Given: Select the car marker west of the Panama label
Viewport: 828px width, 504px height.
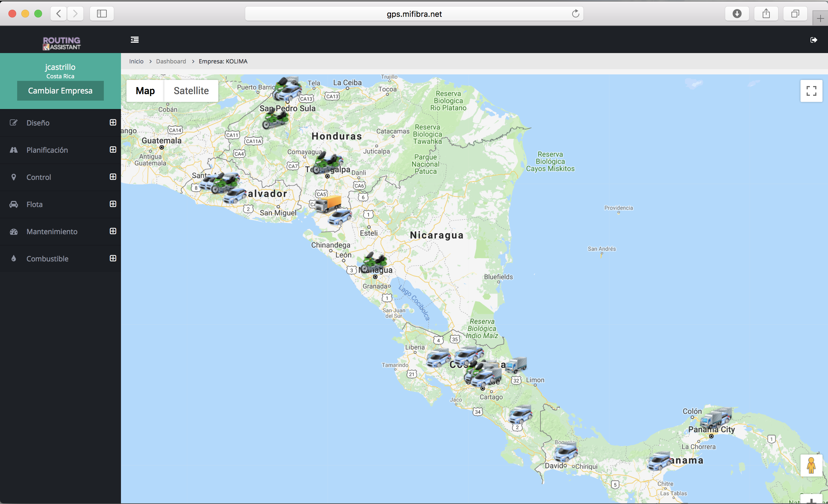Looking at the screenshot, I should click(659, 461).
